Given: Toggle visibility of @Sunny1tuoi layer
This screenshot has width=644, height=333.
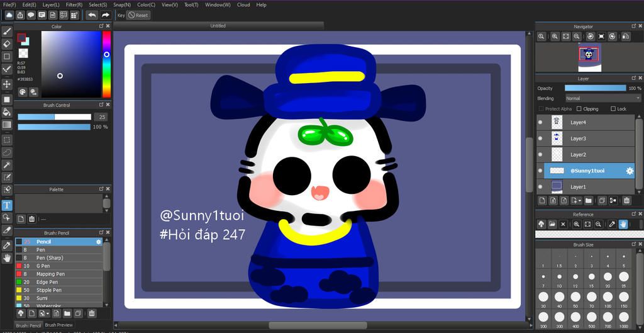Looking at the screenshot, I should (540, 171).
